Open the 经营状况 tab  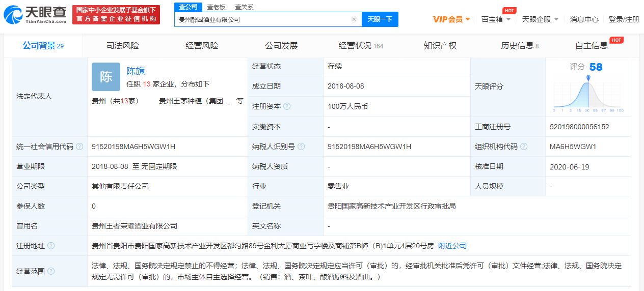(360, 46)
